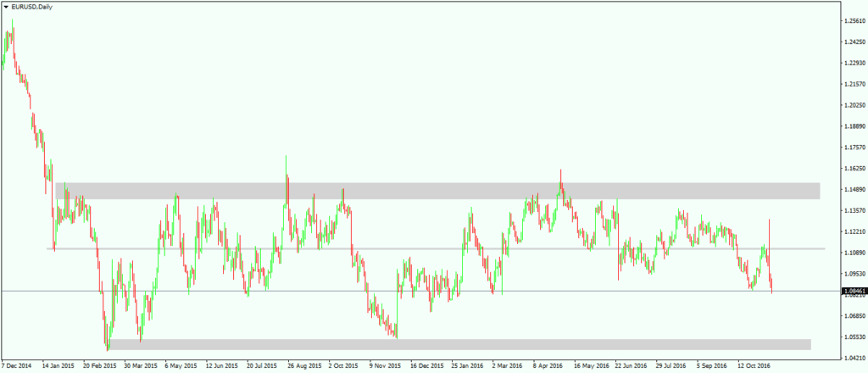Viewport: 868px width, 373px height.
Task: Click the 2 Mar 2016 date label
Action: (x=508, y=366)
